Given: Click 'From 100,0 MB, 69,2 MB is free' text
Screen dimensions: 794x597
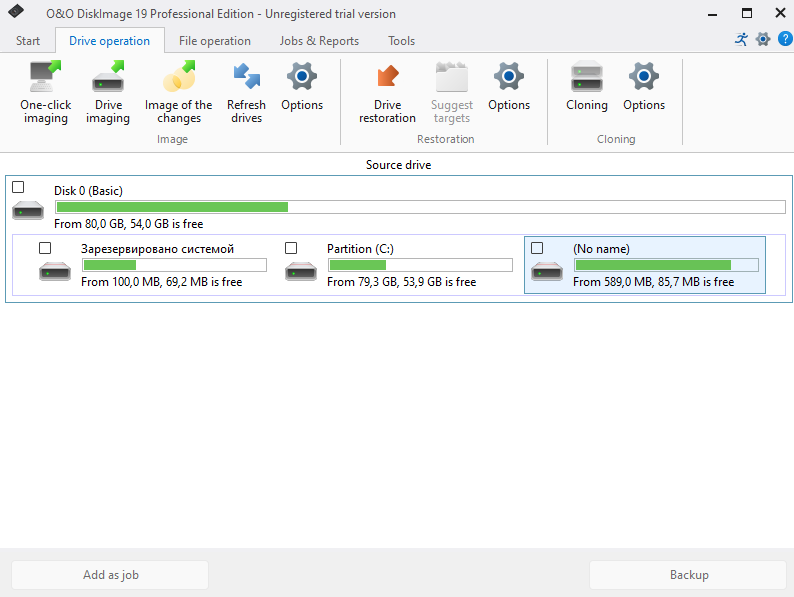Looking at the screenshot, I should tap(162, 282).
